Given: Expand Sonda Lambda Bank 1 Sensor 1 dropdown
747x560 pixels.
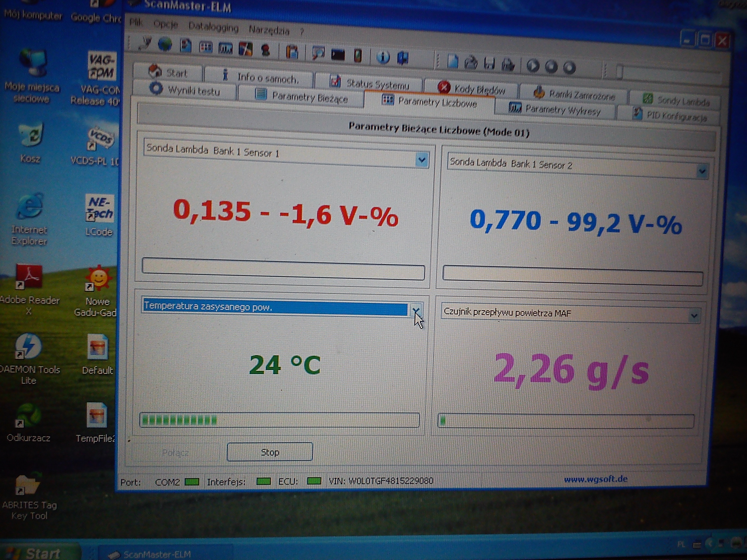Looking at the screenshot, I should click(422, 160).
